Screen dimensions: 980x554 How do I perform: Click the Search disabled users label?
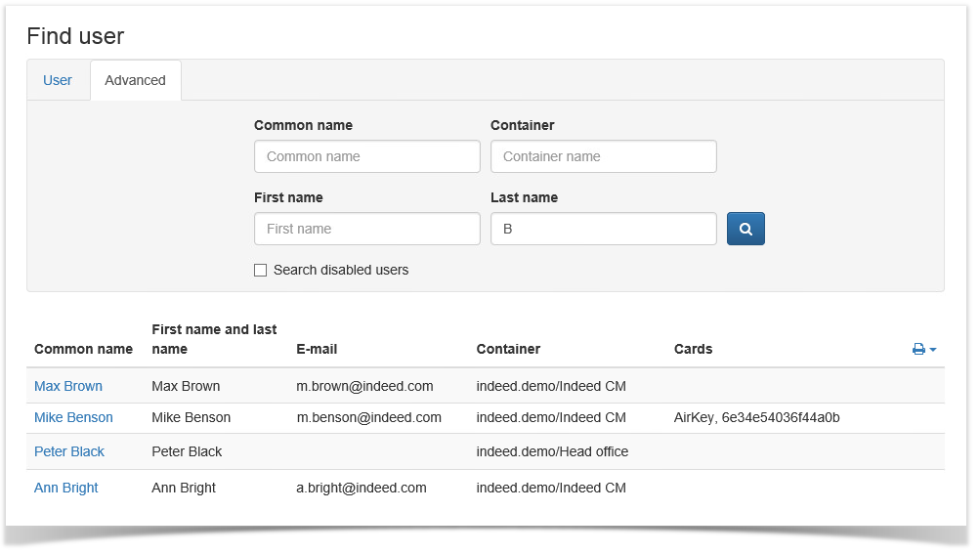tap(341, 270)
